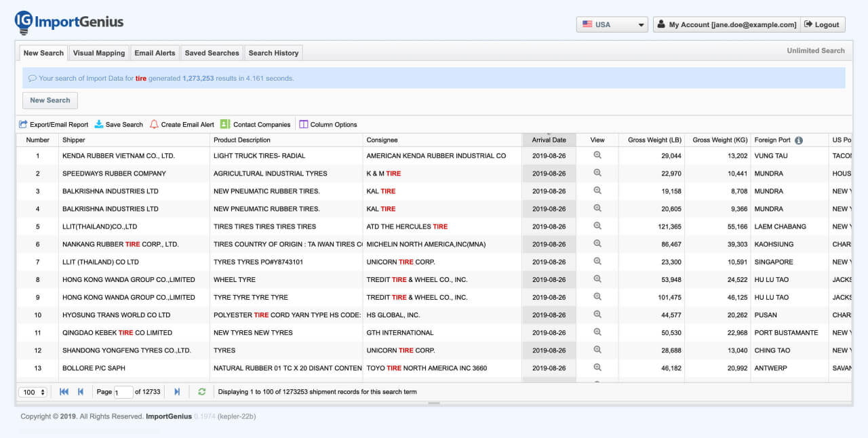This screenshot has height=438, width=868.
Task: Click the ImportGenius logo
Action: coord(68,21)
